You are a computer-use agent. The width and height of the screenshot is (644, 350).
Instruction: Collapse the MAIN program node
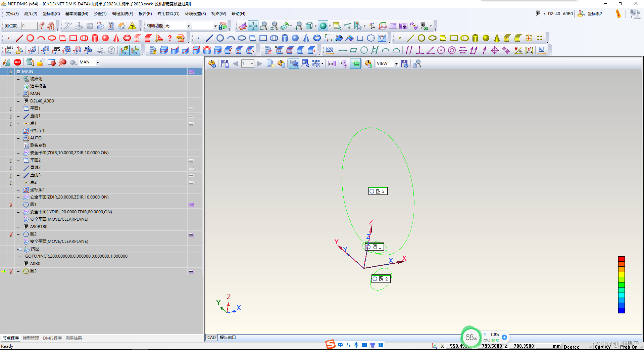pos(18,72)
